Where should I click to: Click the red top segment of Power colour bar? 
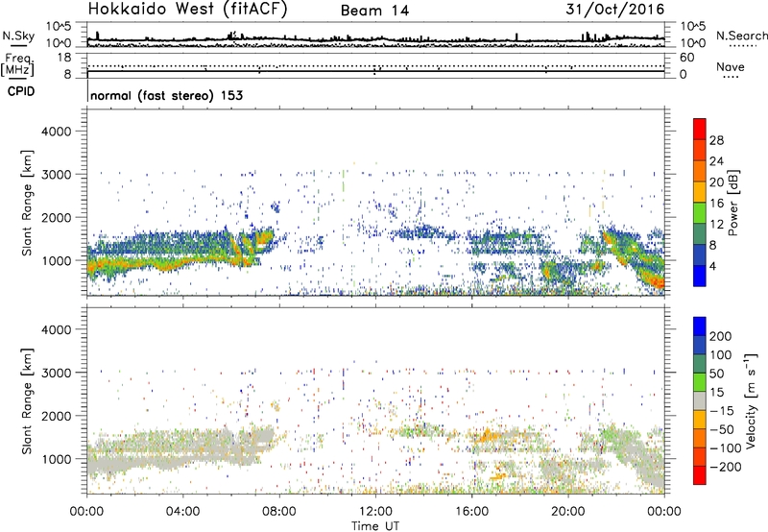(700, 129)
